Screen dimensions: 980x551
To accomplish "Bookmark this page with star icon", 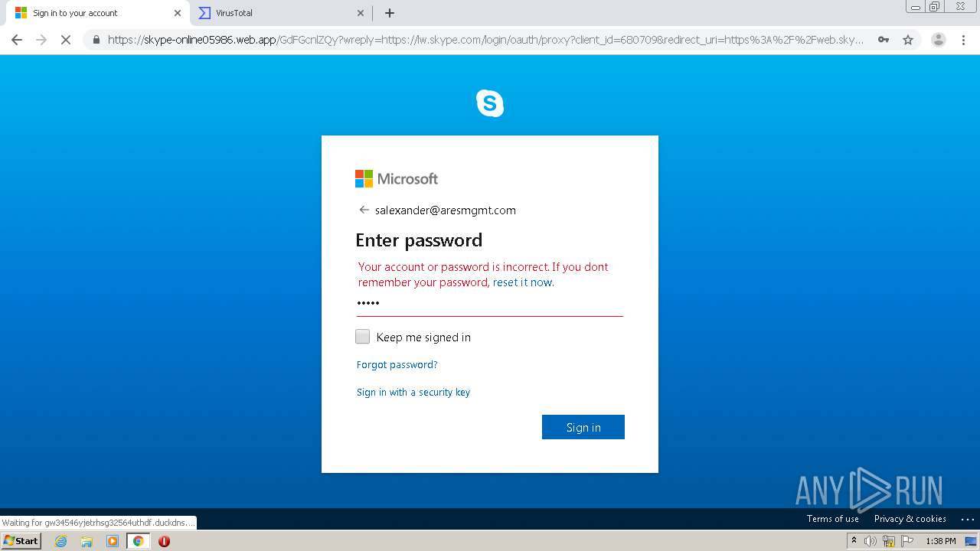I will coord(908,40).
